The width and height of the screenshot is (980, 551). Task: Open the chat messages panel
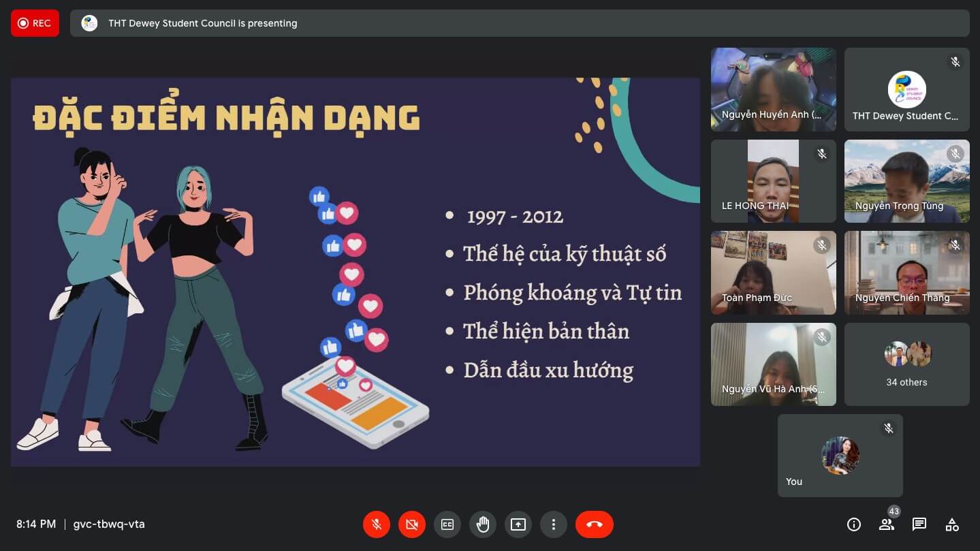click(919, 524)
